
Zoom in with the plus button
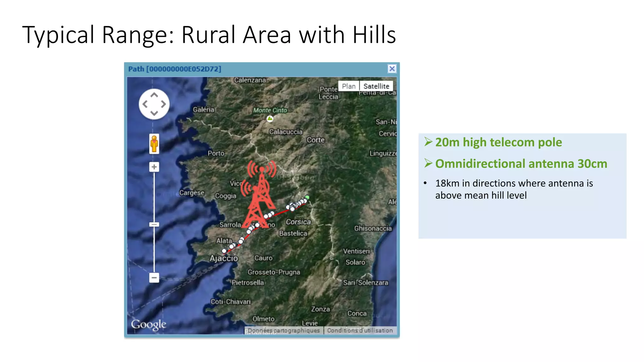(154, 167)
